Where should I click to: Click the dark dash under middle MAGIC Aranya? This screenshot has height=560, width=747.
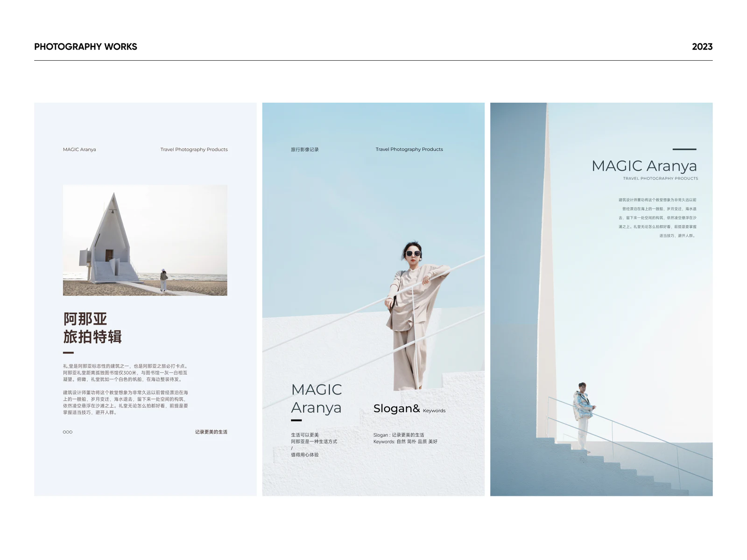296,420
